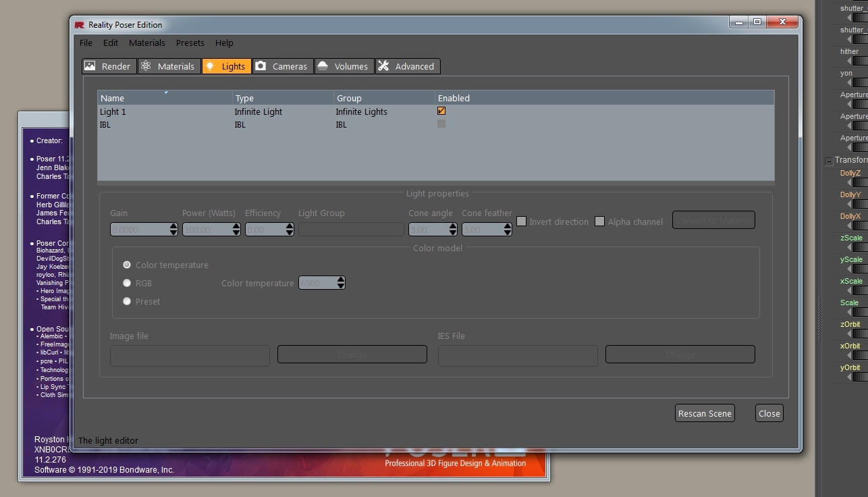The height and width of the screenshot is (497, 868).
Task: Click the Power (Watts) stepper arrows
Action: point(236,230)
